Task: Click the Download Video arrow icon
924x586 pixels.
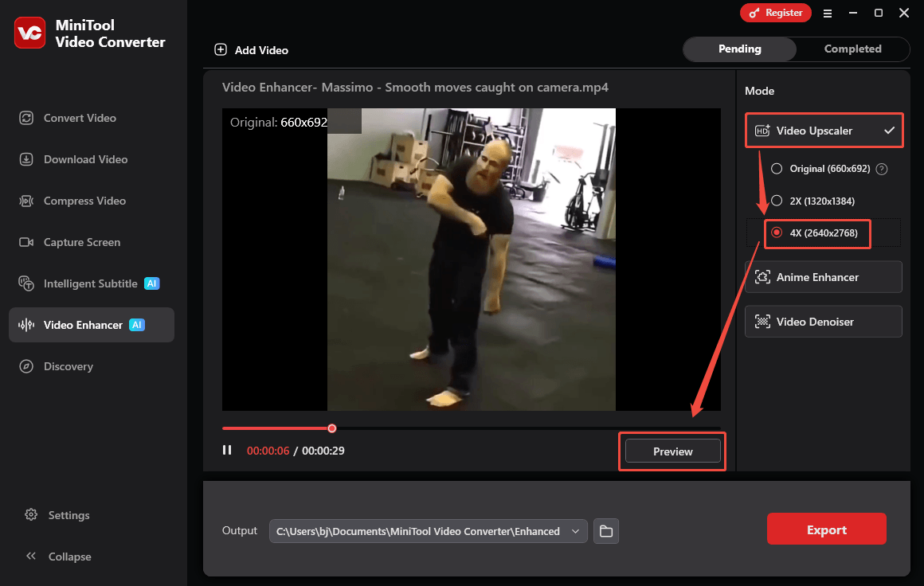Action: pos(26,159)
